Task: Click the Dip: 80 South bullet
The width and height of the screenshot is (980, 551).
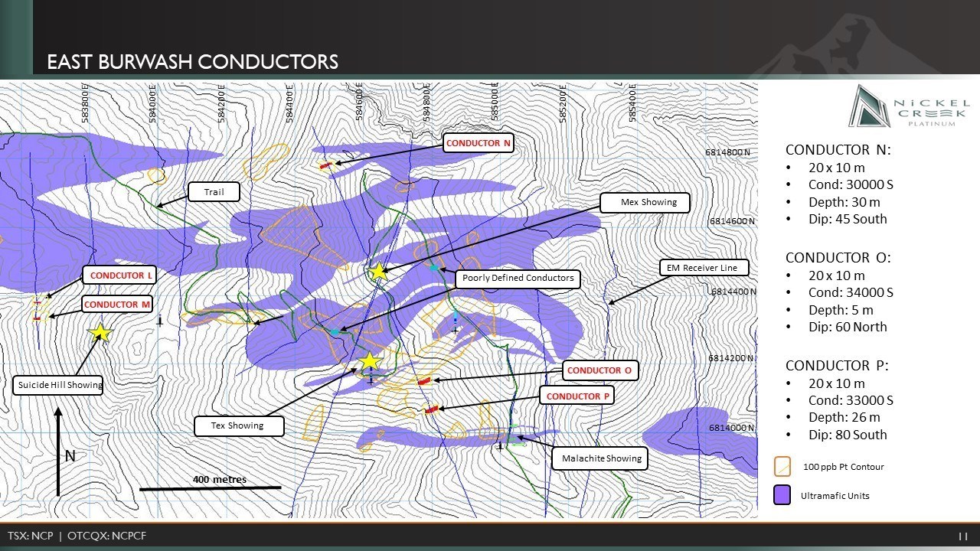Action: tap(848, 435)
